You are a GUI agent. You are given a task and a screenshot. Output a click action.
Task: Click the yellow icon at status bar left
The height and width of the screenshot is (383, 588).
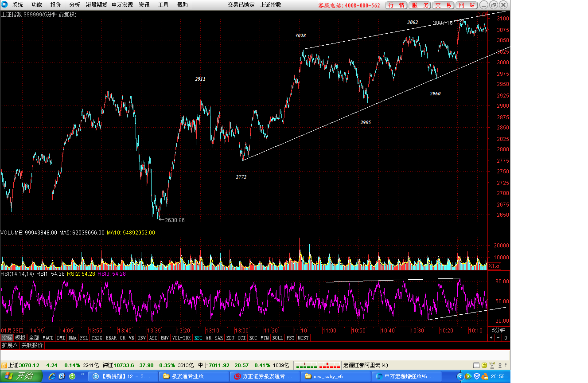[x=4, y=365]
